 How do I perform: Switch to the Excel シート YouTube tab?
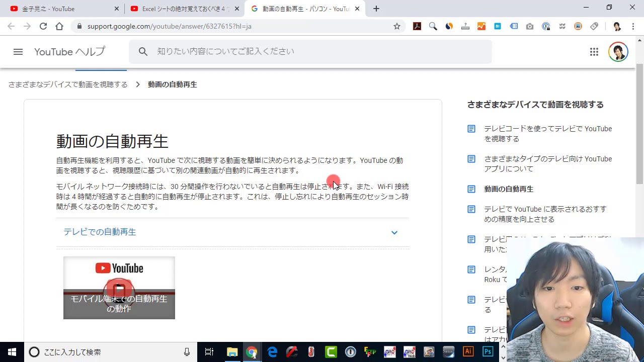183,9
